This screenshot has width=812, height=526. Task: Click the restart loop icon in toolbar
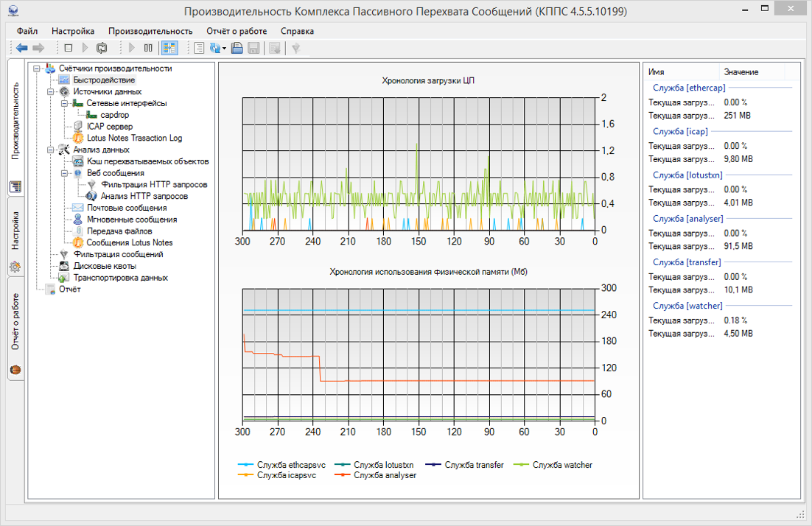102,48
